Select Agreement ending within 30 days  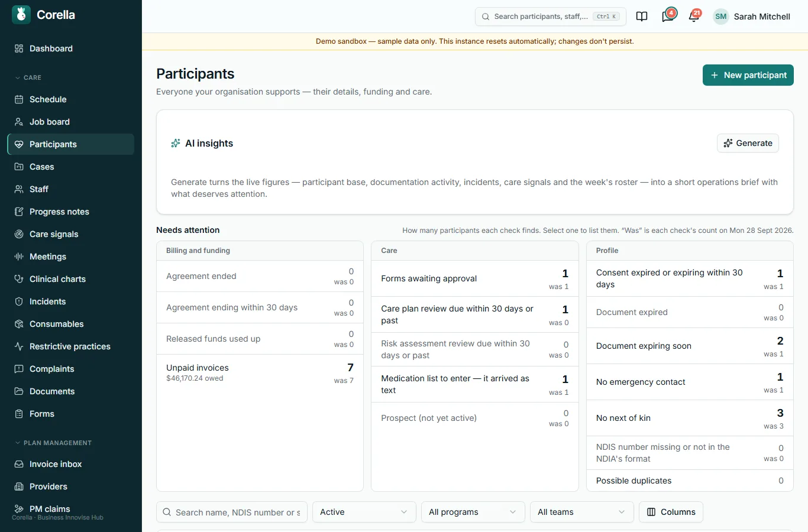pos(260,307)
